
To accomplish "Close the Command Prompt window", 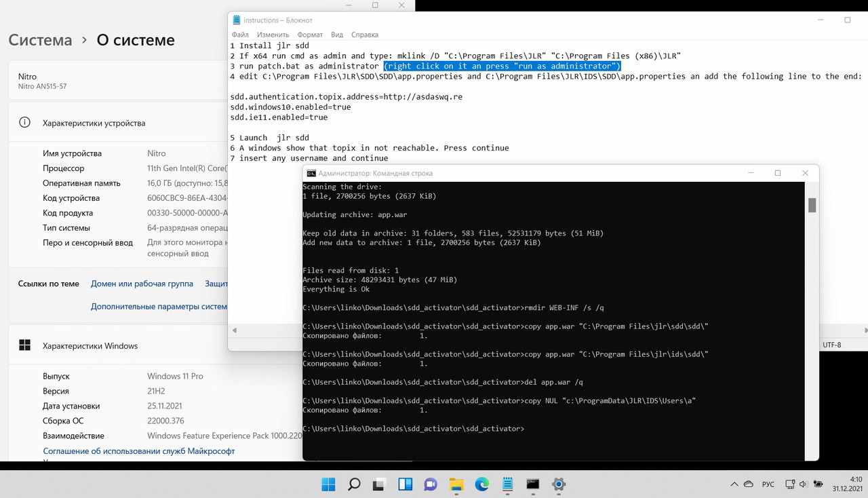I will pyautogui.click(x=805, y=173).
